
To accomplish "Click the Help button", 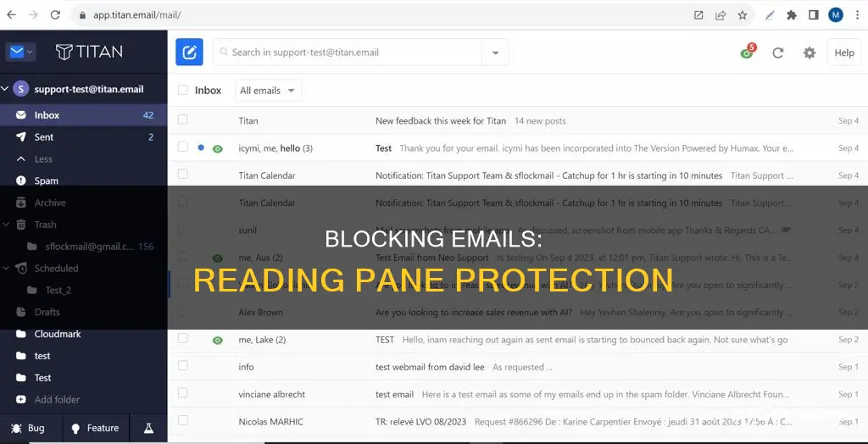I will click(844, 53).
